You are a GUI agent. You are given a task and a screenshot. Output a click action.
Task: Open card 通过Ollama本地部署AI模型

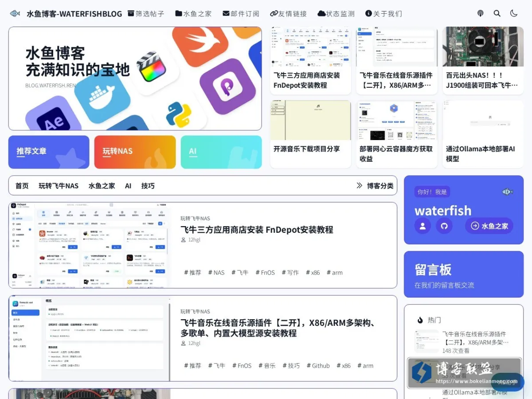(x=483, y=134)
